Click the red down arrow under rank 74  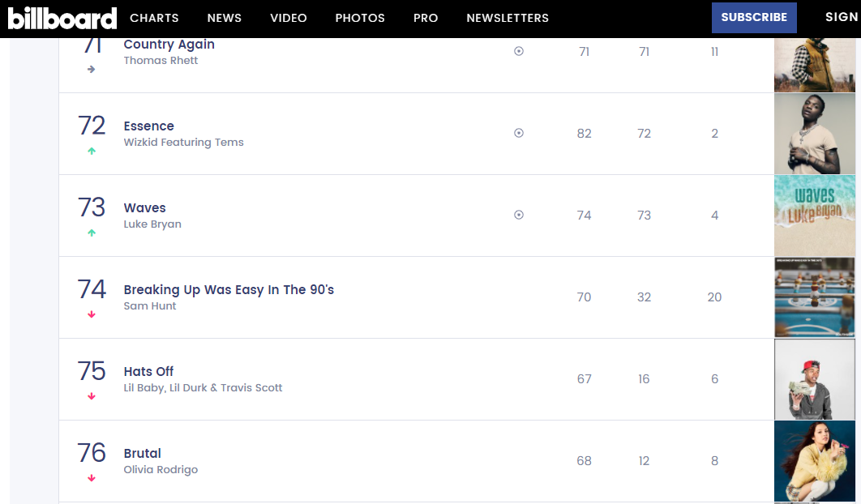pyautogui.click(x=92, y=315)
